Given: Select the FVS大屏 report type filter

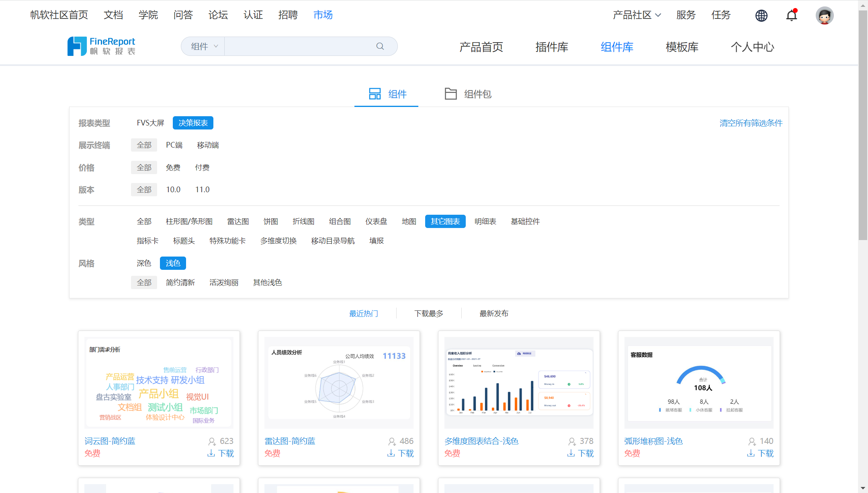Looking at the screenshot, I should (x=150, y=123).
